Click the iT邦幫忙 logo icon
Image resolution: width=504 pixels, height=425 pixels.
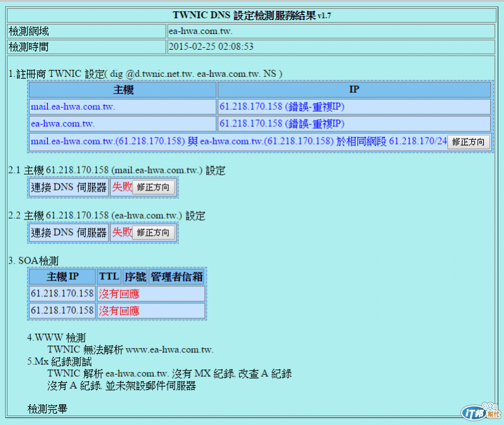[481, 412]
